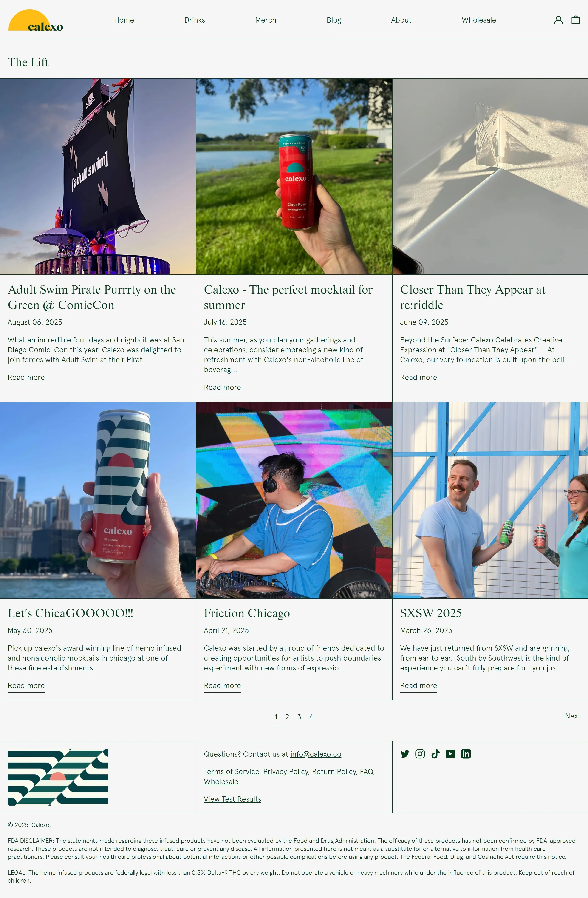Open the SXSW 2025 post title
Viewport: 588px width, 898px height.
pos(431,613)
